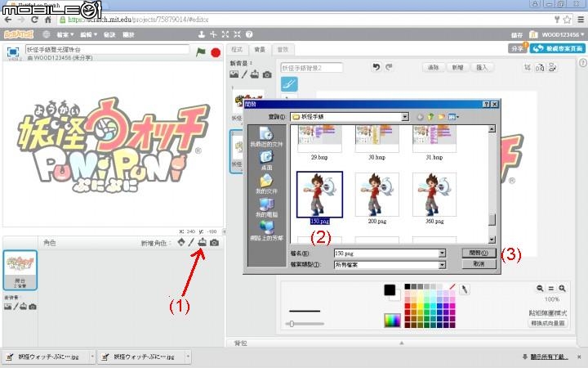Open the Edit menu in Scratch
The image size is (588, 368).
pyautogui.click(x=88, y=35)
